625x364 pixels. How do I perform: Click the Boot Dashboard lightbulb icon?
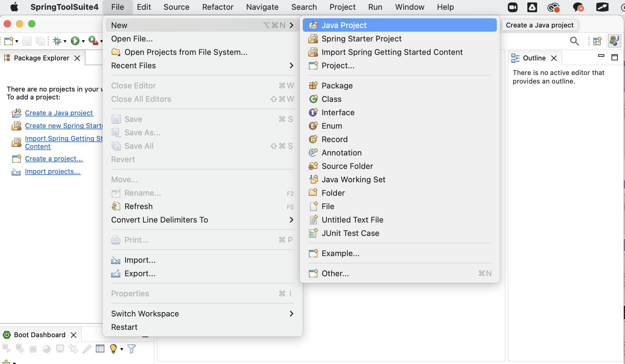pos(113,348)
